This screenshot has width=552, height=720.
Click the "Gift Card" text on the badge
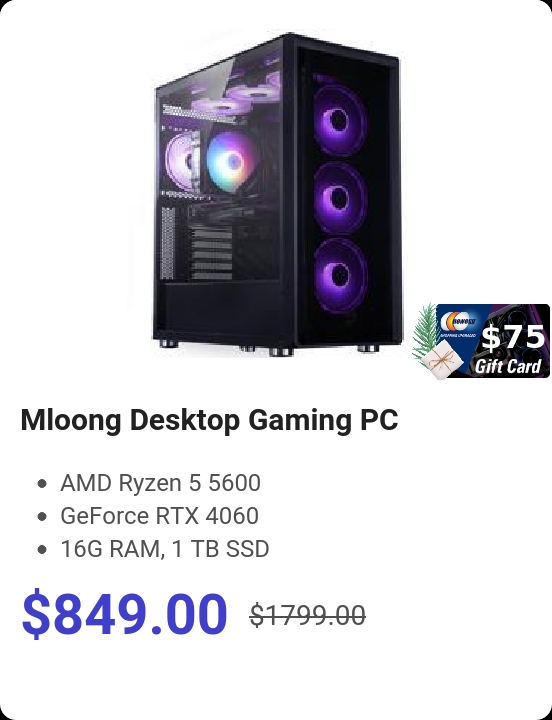click(507, 366)
